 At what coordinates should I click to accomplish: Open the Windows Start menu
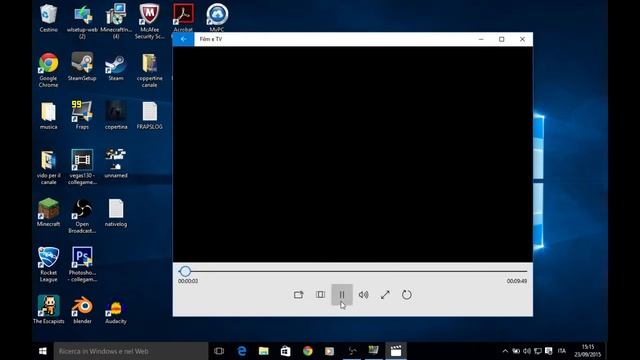tap(42, 351)
